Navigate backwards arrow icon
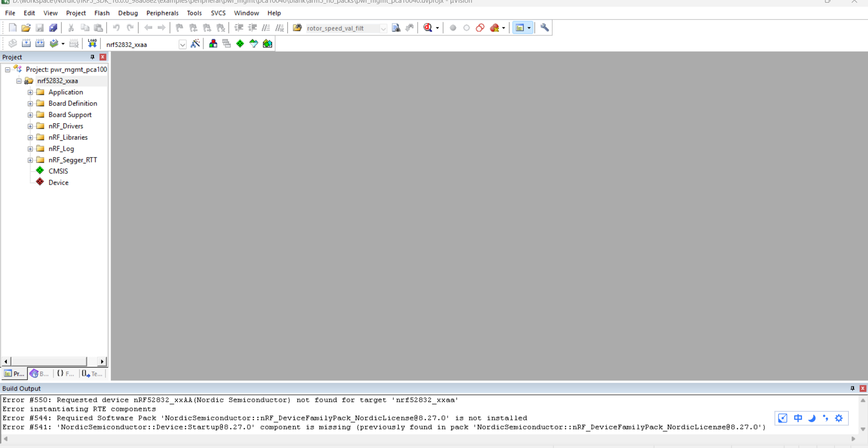 pos(148,28)
